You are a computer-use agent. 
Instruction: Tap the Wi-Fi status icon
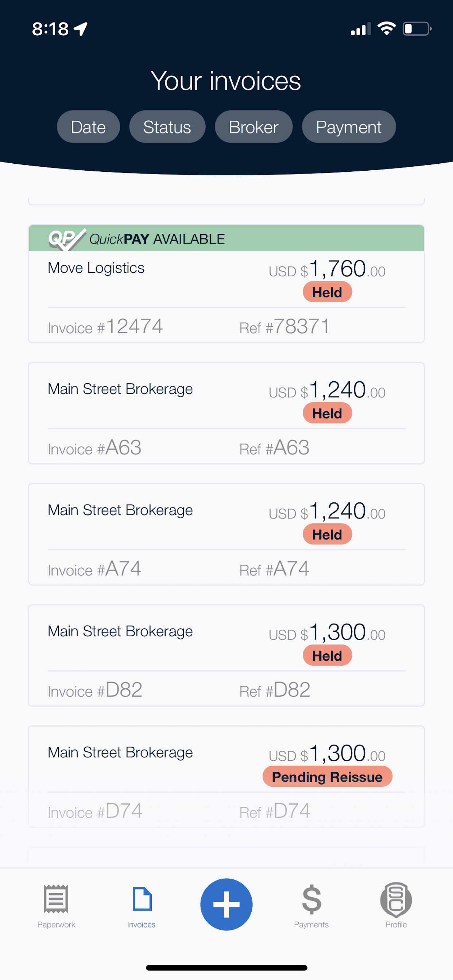(386, 28)
